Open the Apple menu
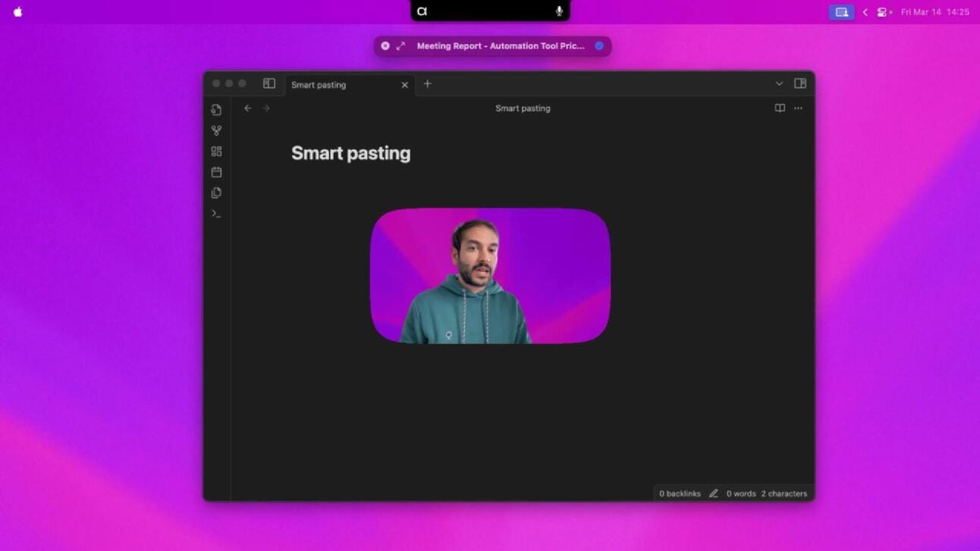Screen dimensions: 980x551 pyautogui.click(x=17, y=12)
